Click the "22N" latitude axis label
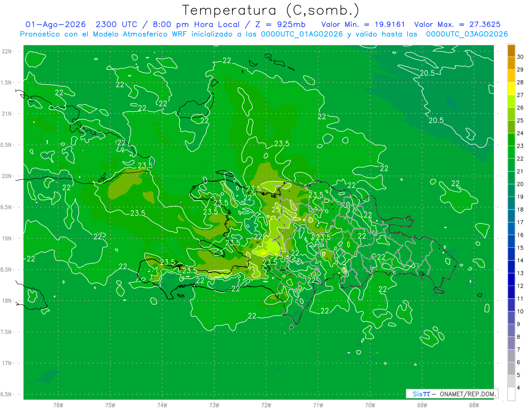 [8, 51]
